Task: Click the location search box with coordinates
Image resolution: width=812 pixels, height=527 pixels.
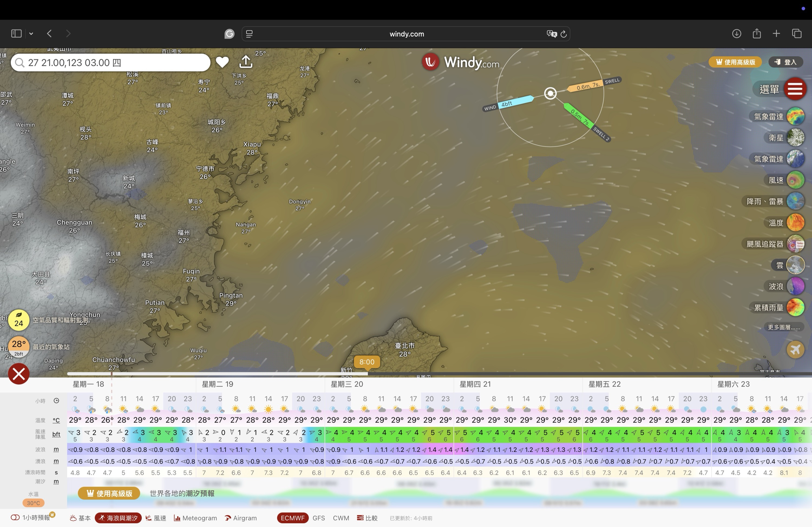Action: (110, 62)
